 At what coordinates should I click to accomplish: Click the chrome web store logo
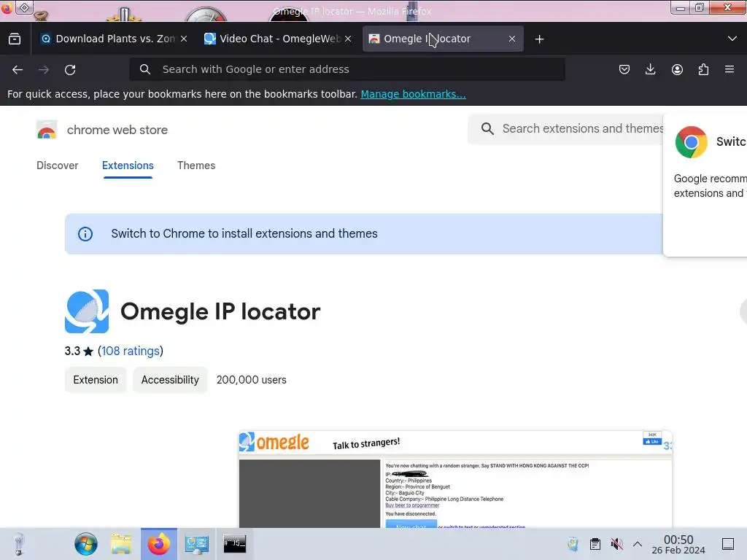tap(47, 130)
